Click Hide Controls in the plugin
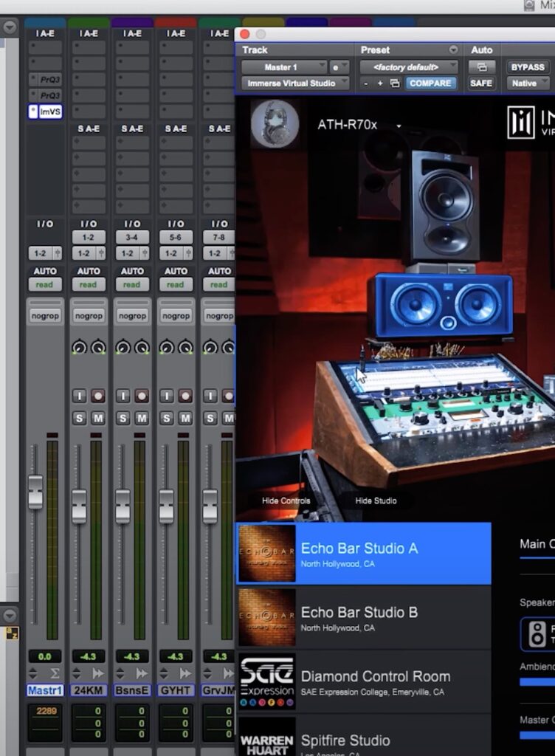 pos(286,501)
